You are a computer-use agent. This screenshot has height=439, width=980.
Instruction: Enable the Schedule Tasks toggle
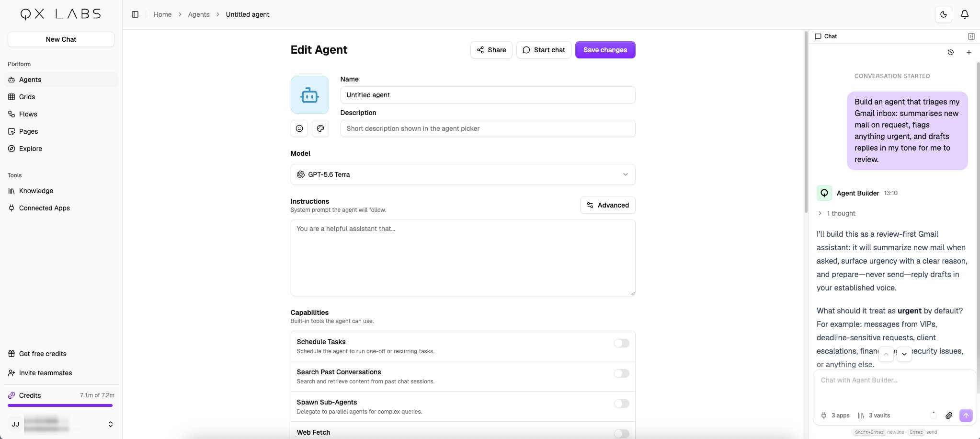pyautogui.click(x=621, y=343)
